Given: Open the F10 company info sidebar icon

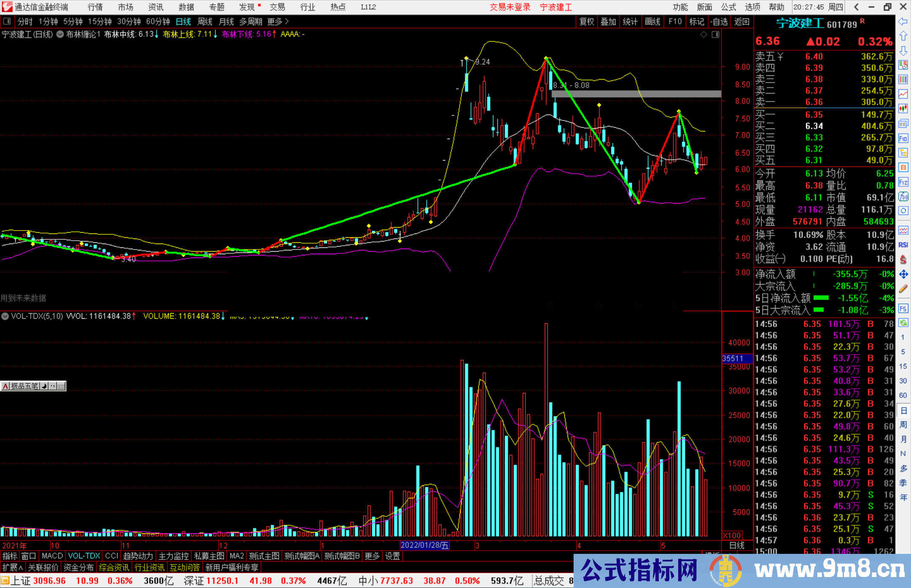Looking at the screenshot, I should tap(903, 138).
